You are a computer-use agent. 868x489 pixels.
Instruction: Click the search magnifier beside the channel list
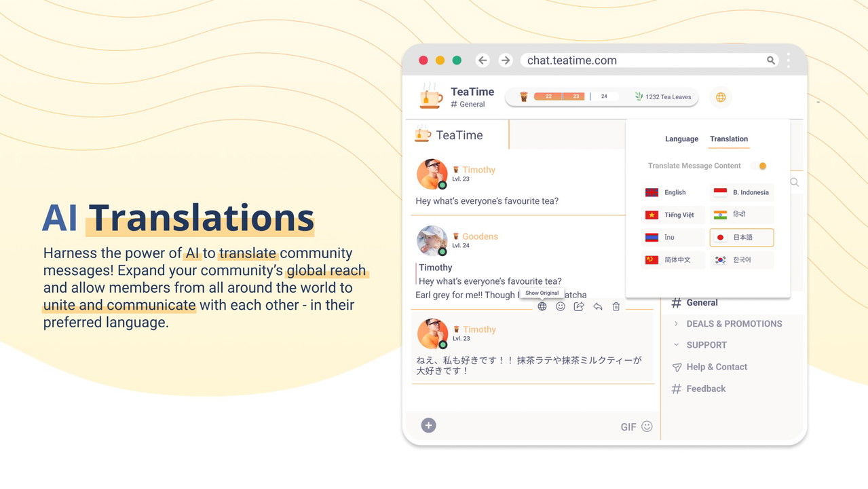[x=795, y=182]
